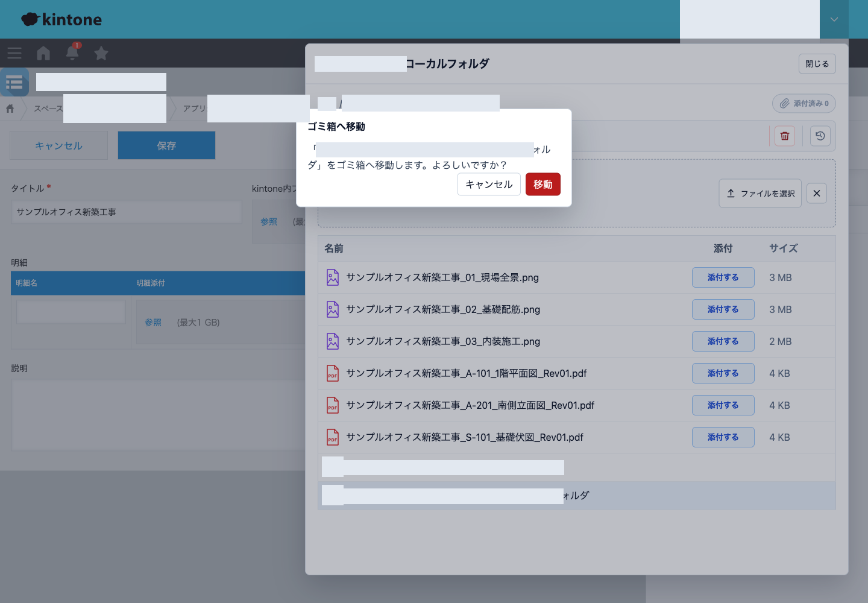868x603 pixels.
Task: Open favorites star icon
Action: (x=101, y=53)
